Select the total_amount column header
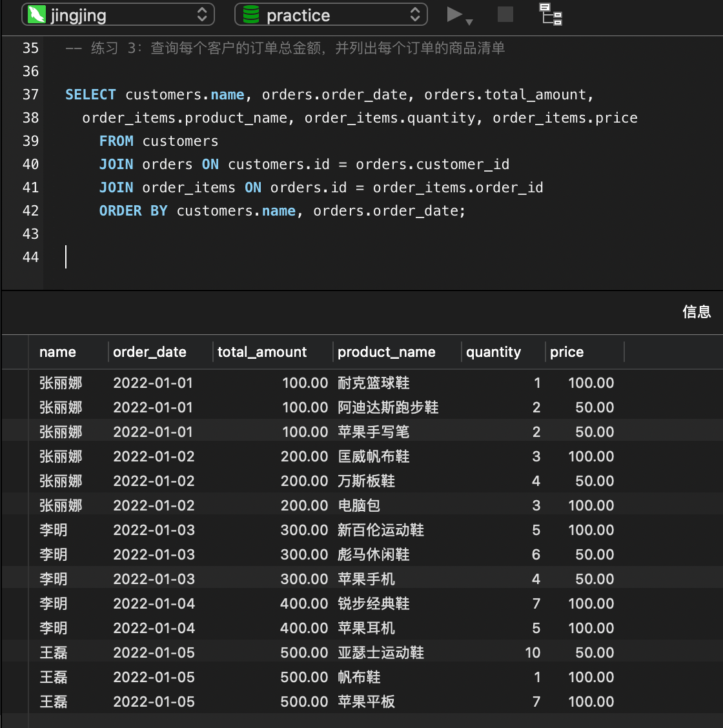Image resolution: width=723 pixels, height=728 pixels. (x=262, y=352)
